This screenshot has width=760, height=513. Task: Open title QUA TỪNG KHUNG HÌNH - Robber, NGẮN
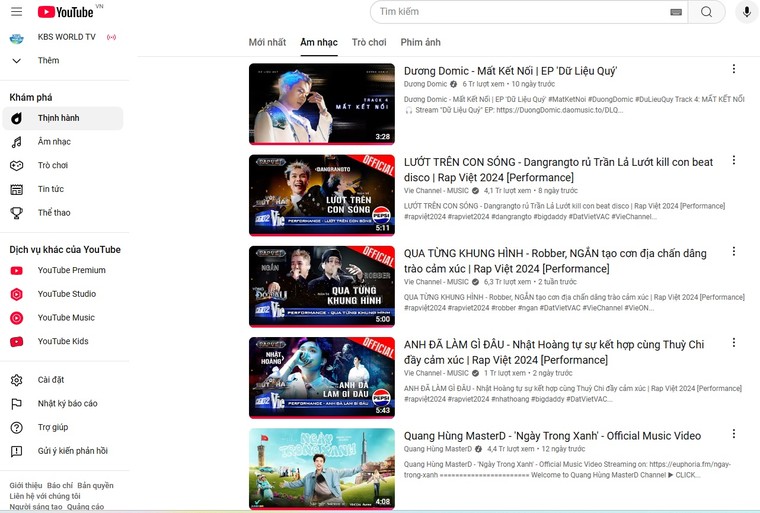point(555,261)
